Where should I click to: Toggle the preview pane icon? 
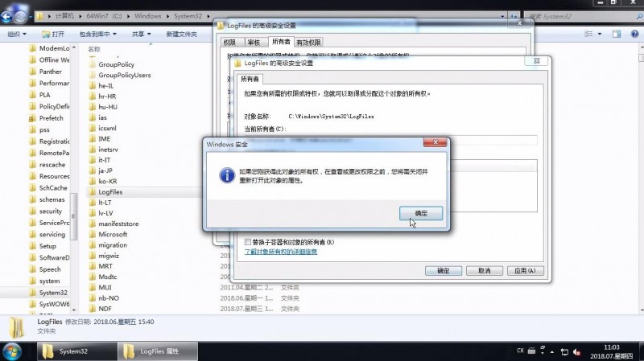[x=617, y=34]
